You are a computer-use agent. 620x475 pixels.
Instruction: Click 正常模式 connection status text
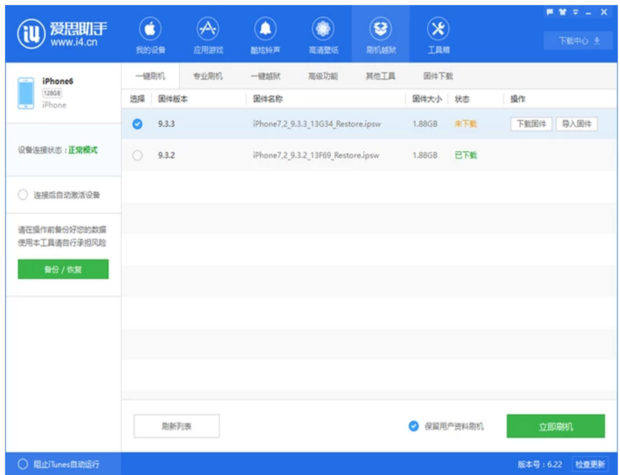83,150
